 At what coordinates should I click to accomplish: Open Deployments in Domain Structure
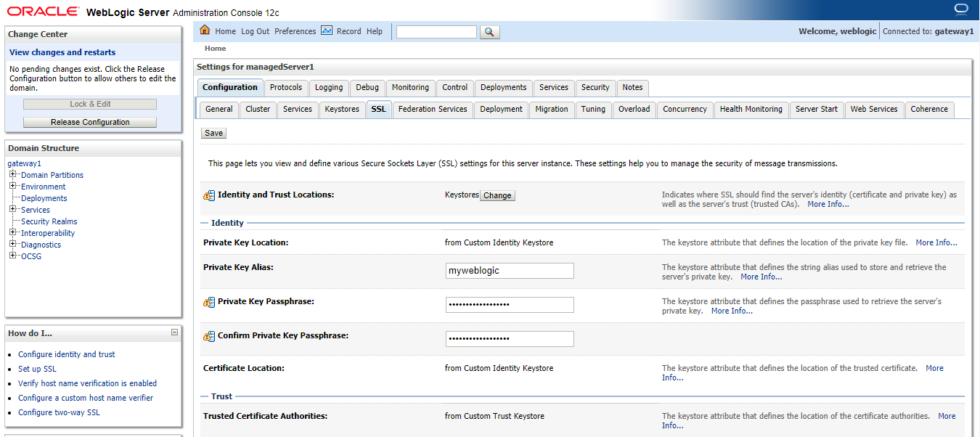click(x=44, y=198)
